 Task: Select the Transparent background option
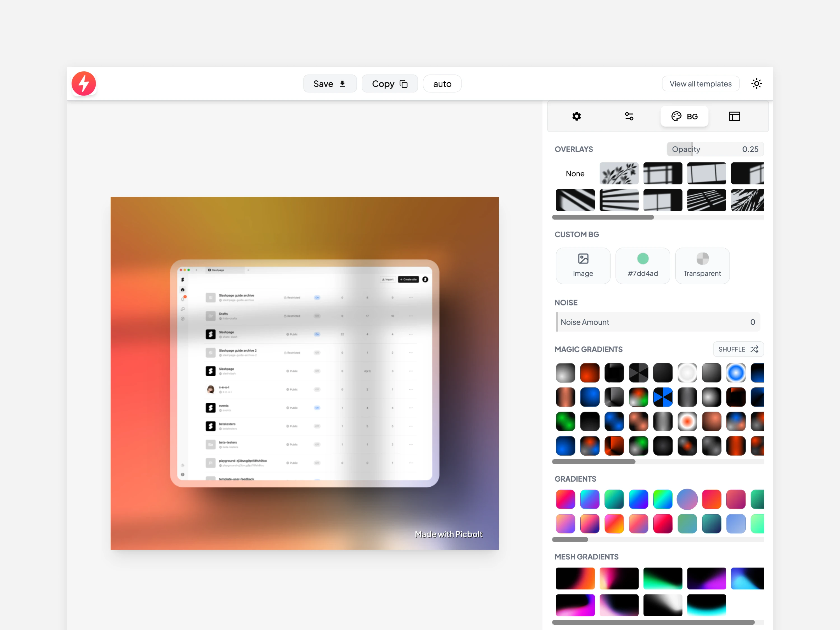[702, 265]
